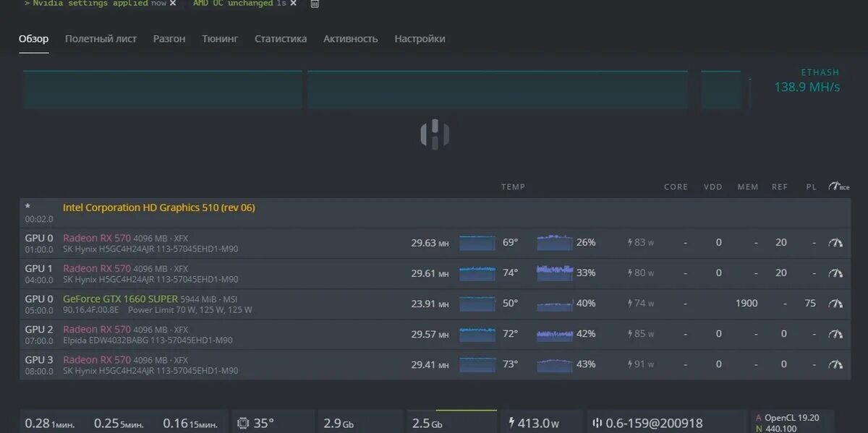
Task: Click the 0.28 1мин. load average
Action: click(50, 424)
